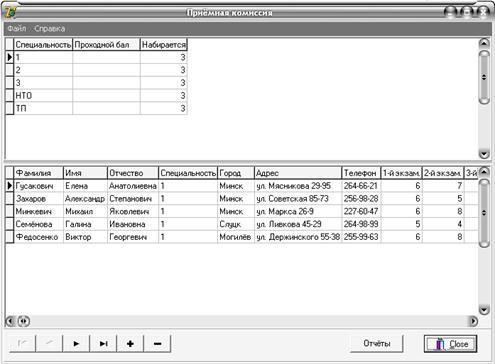
Task: Open the Файл menu
Action: [17, 29]
